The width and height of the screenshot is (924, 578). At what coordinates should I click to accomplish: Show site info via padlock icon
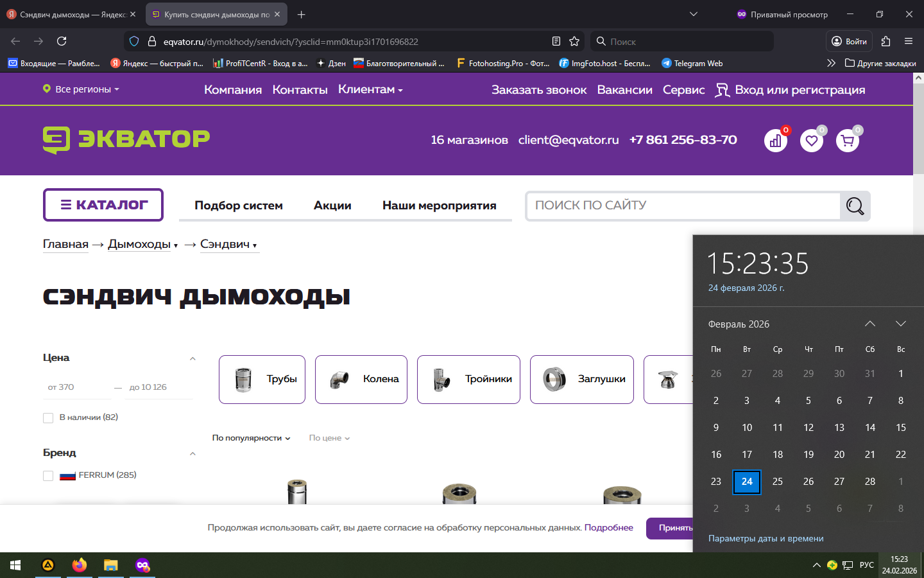152,41
